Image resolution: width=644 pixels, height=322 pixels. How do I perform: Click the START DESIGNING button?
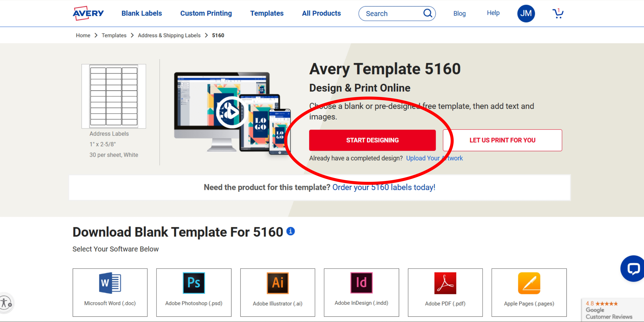point(372,140)
